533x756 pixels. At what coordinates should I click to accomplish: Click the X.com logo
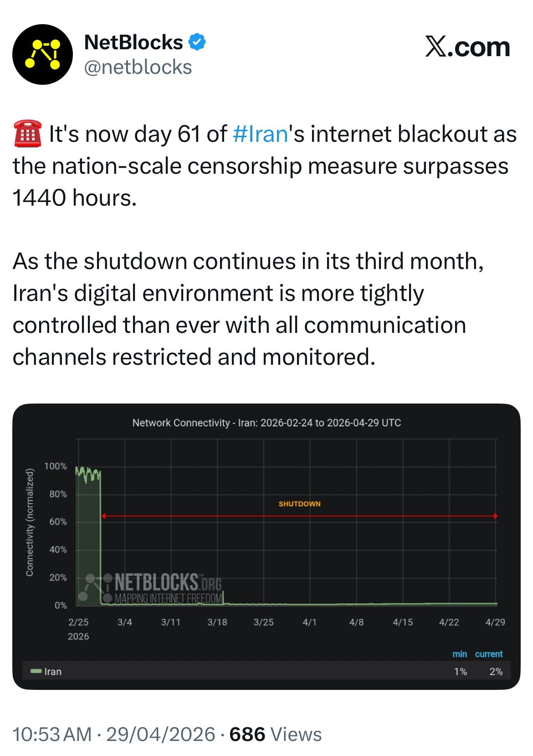click(x=467, y=47)
